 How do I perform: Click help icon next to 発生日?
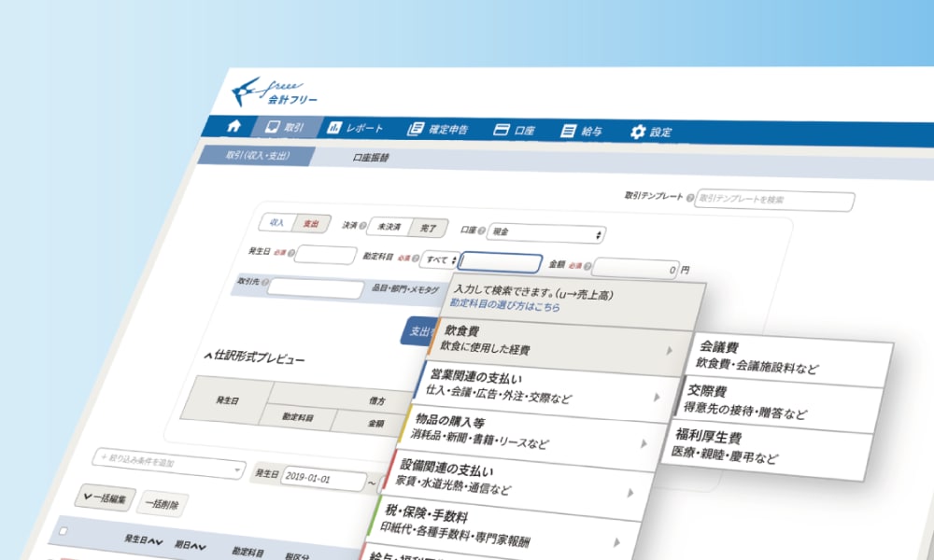click(x=291, y=253)
